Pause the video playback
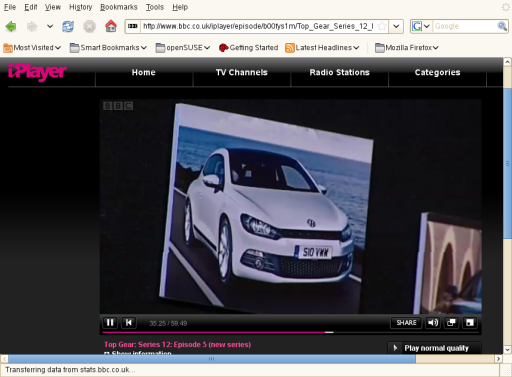The height and width of the screenshot is (377, 512). click(x=110, y=322)
